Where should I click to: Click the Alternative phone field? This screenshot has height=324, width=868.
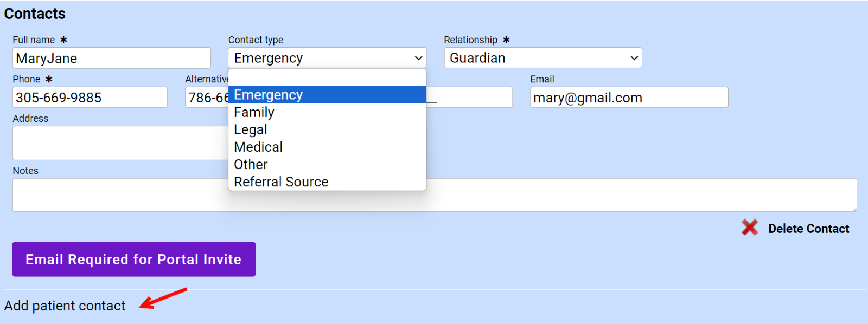[207, 98]
